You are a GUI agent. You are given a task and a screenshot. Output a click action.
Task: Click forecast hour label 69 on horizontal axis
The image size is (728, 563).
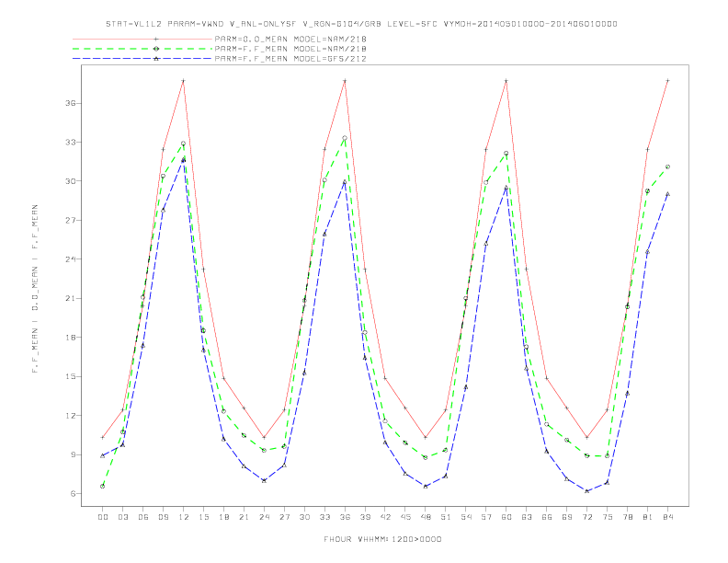(567, 517)
